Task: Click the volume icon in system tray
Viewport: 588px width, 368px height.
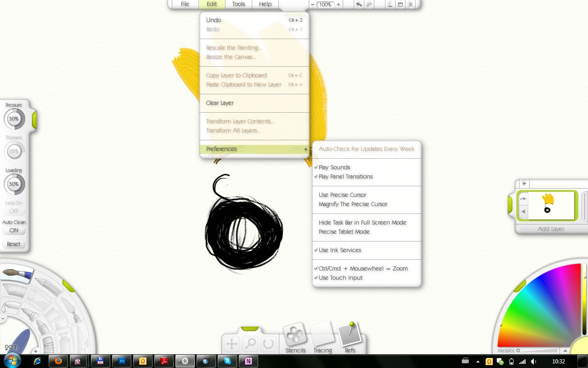Action: click(534, 362)
